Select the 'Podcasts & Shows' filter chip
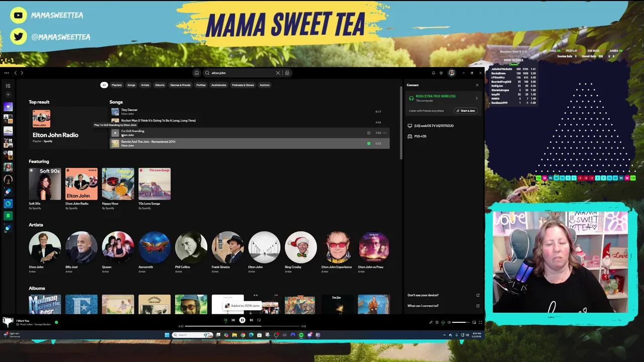The image size is (644, 362). click(x=243, y=85)
